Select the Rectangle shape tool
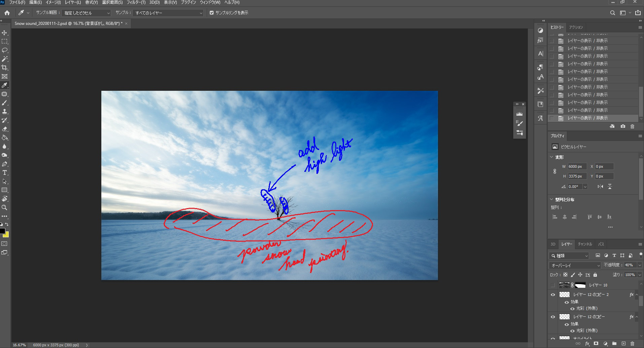This screenshot has width=644, height=348. [x=5, y=190]
